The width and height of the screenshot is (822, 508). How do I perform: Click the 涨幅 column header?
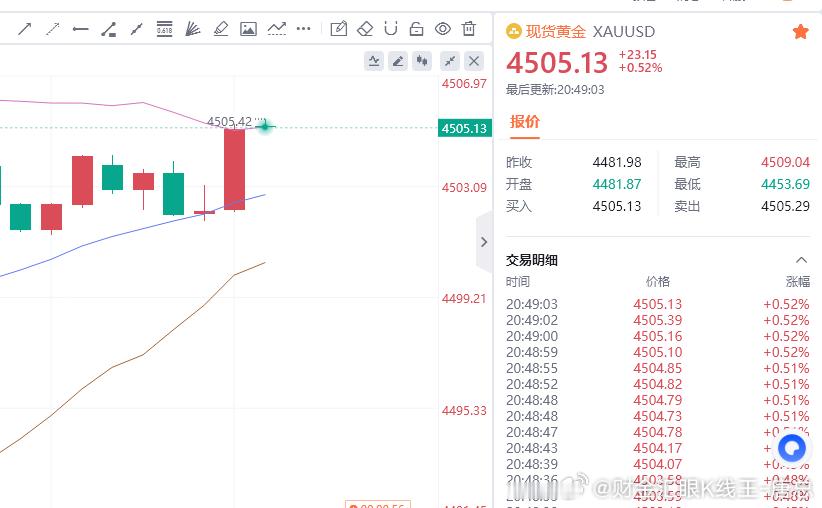click(x=798, y=282)
